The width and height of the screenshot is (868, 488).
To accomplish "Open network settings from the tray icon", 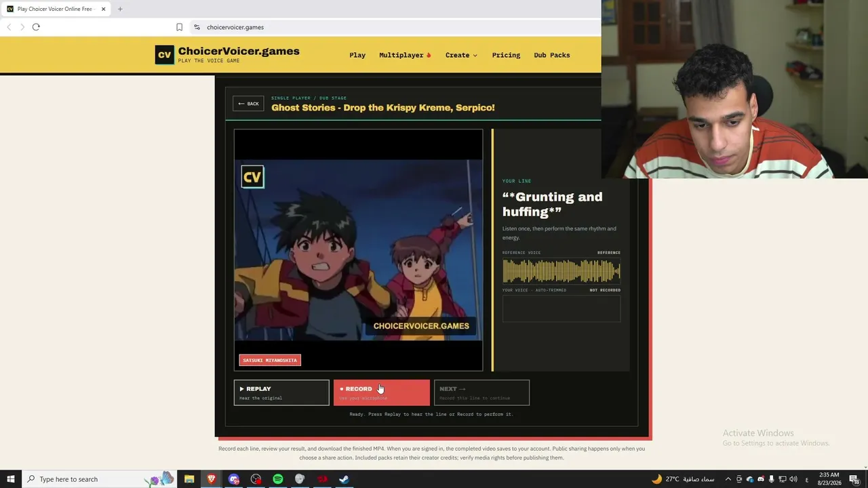I will [783, 479].
